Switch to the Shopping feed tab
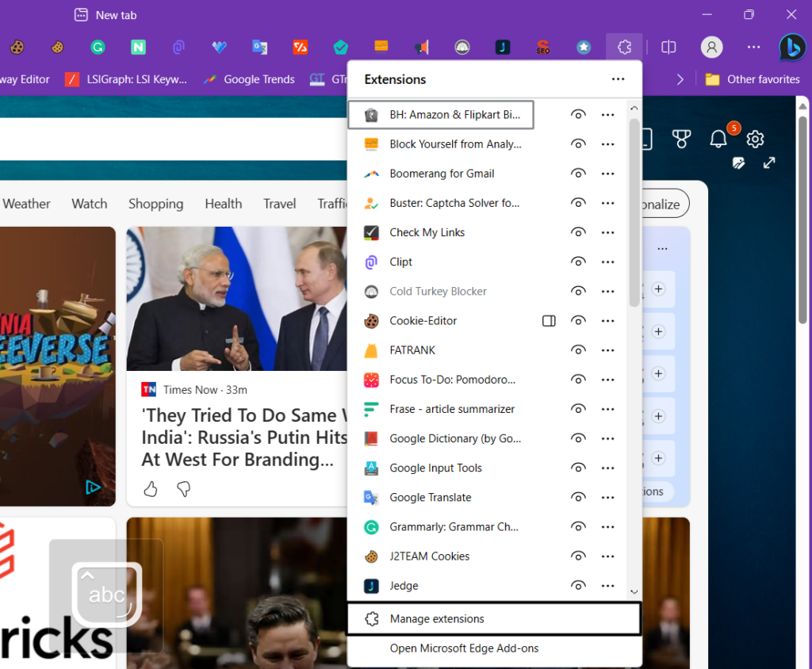The width and height of the screenshot is (812, 669). pos(156,204)
